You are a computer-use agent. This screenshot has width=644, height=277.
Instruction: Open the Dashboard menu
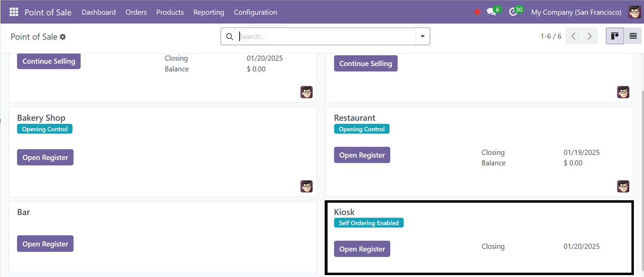[99, 12]
